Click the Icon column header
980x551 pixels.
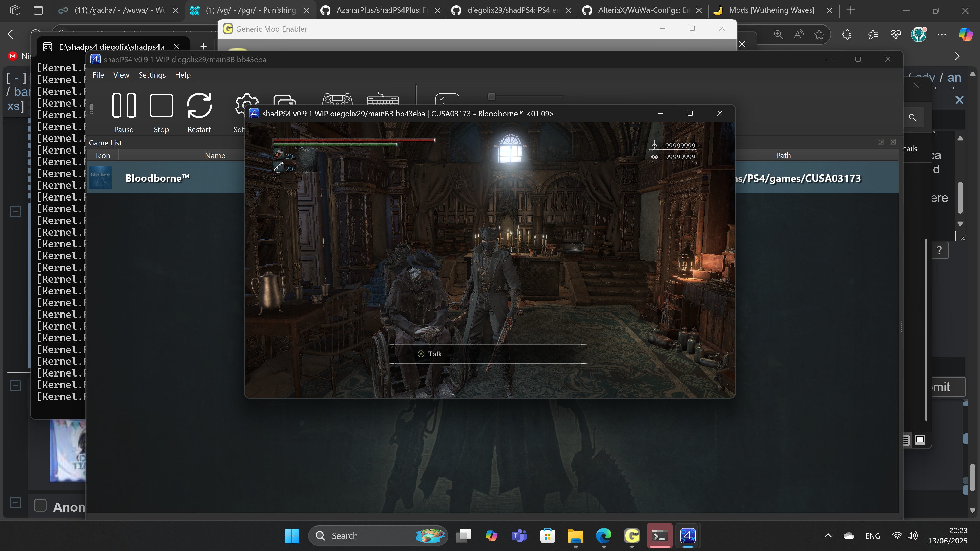pyautogui.click(x=103, y=155)
